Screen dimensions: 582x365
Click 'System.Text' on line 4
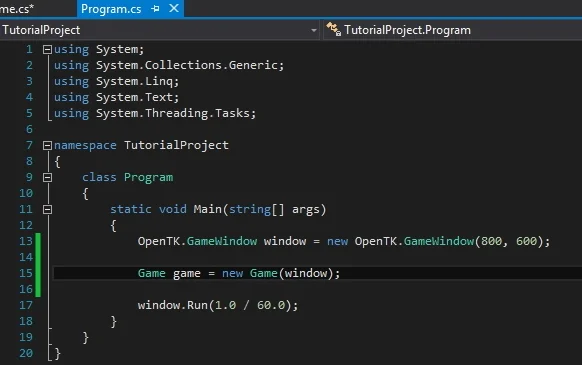pos(134,97)
